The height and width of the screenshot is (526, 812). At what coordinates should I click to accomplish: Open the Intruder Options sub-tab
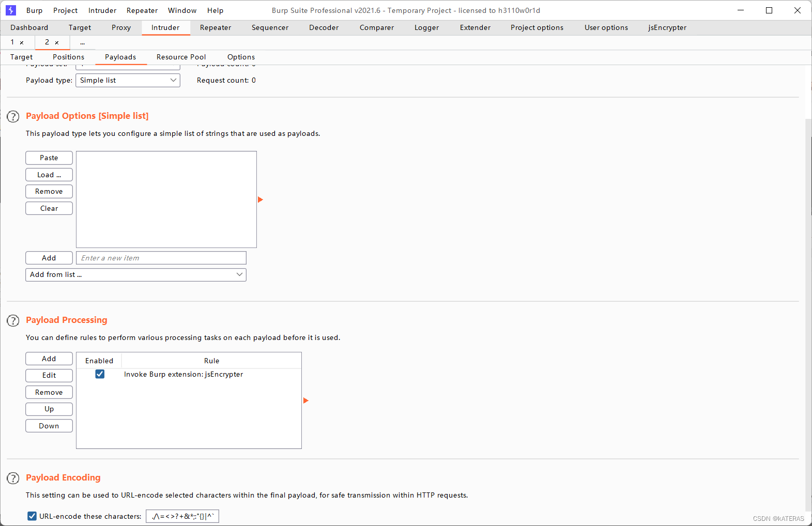[x=241, y=57]
